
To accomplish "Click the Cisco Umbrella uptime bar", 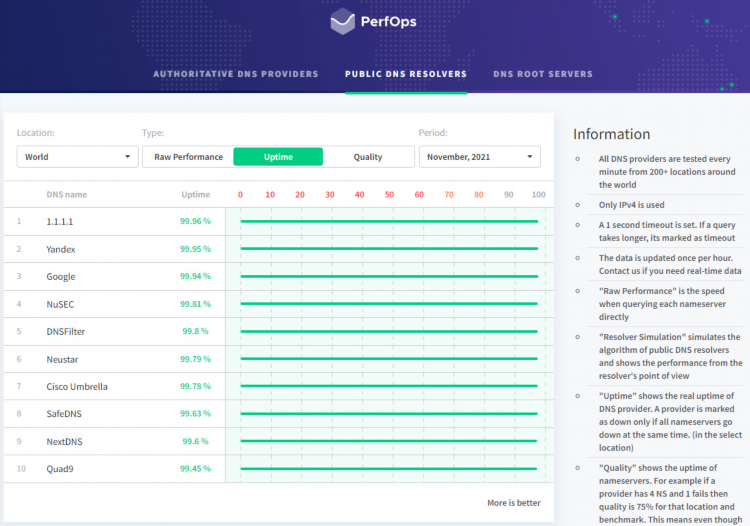I will (x=389, y=386).
